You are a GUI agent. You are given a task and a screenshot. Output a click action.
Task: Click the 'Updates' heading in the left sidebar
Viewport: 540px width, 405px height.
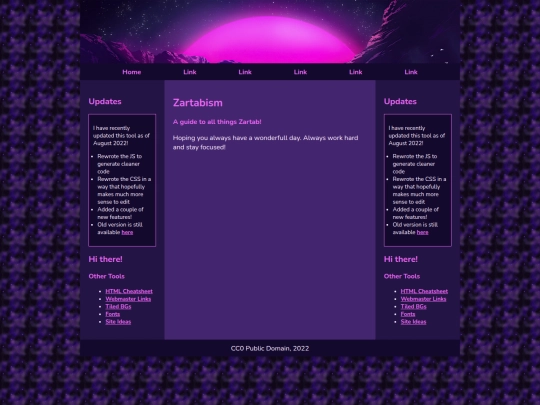tap(105, 102)
